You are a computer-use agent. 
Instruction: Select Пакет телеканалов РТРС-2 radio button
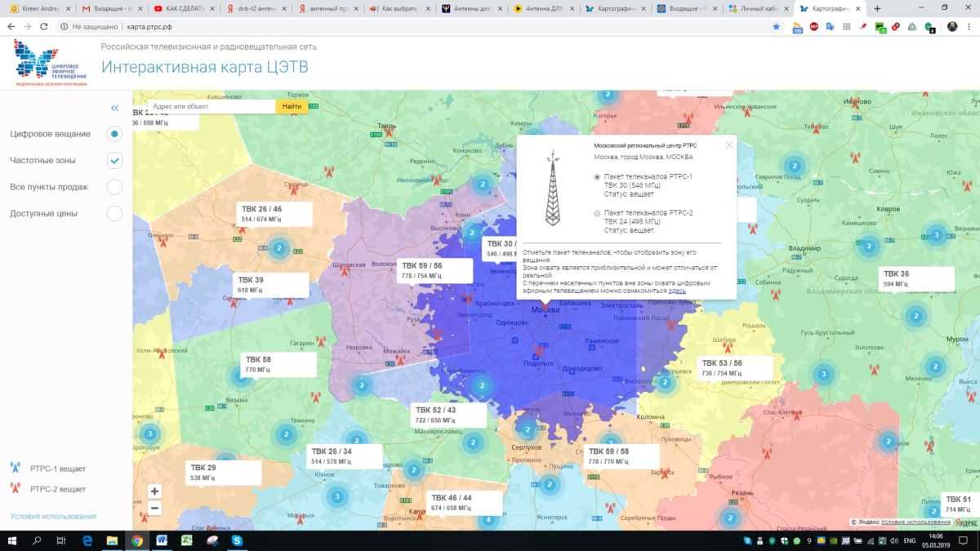click(x=597, y=213)
